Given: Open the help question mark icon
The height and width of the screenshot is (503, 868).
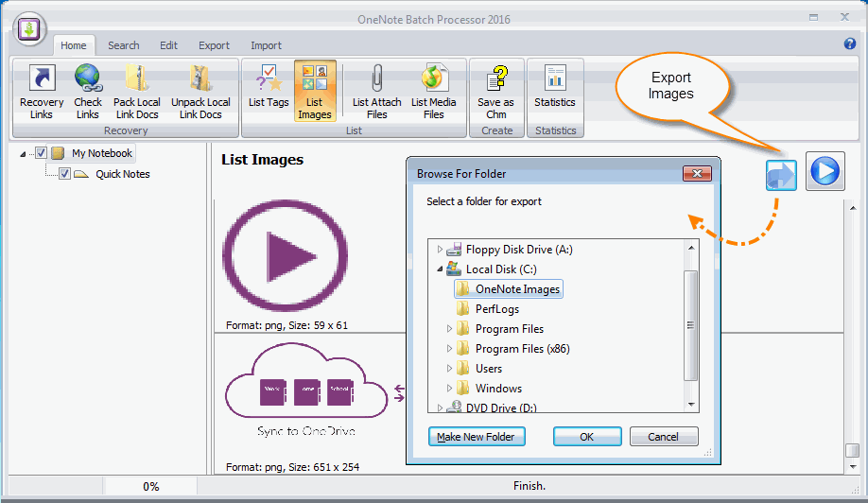Looking at the screenshot, I should coord(850,43).
